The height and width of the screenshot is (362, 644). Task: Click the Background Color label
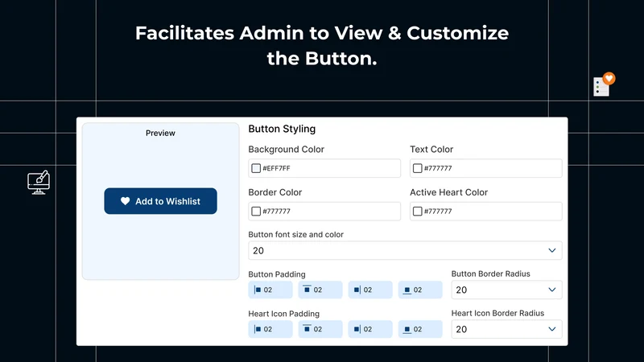(x=287, y=150)
